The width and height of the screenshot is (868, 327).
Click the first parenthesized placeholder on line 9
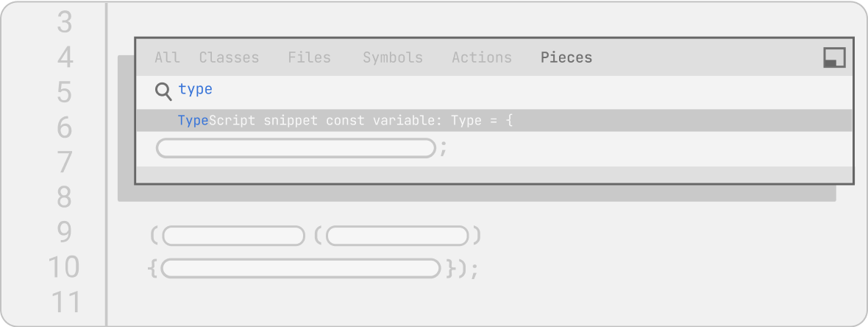(x=233, y=236)
